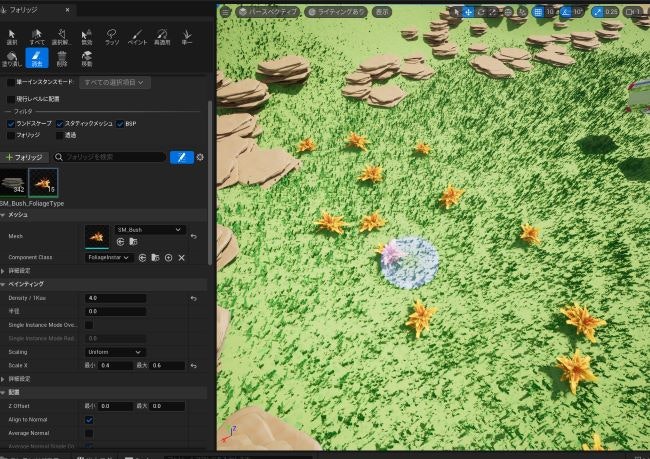Open viewport hamburger options menu
The width and height of the screenshot is (650, 459).
pyautogui.click(x=225, y=12)
